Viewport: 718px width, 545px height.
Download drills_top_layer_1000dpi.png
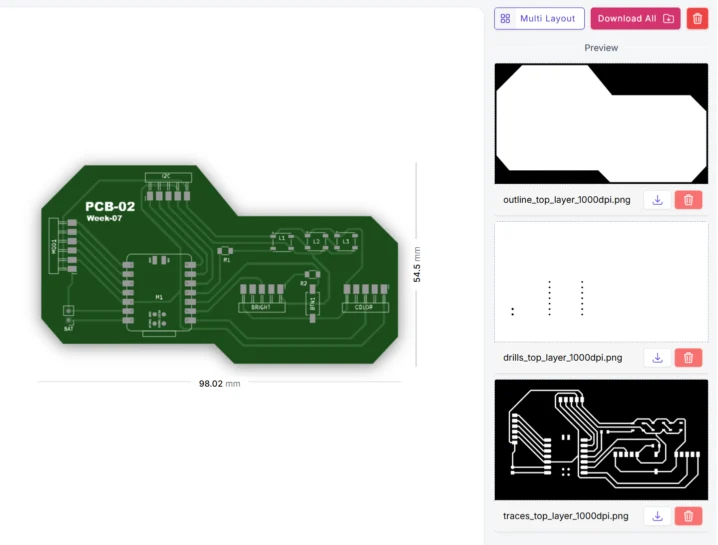657,358
